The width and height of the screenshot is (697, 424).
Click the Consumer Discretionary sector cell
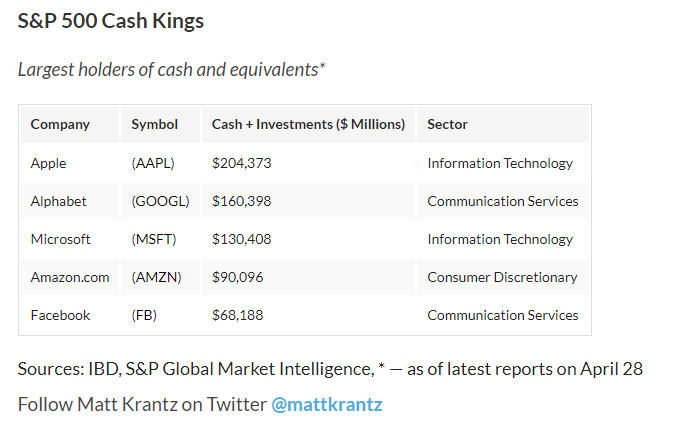(x=502, y=277)
